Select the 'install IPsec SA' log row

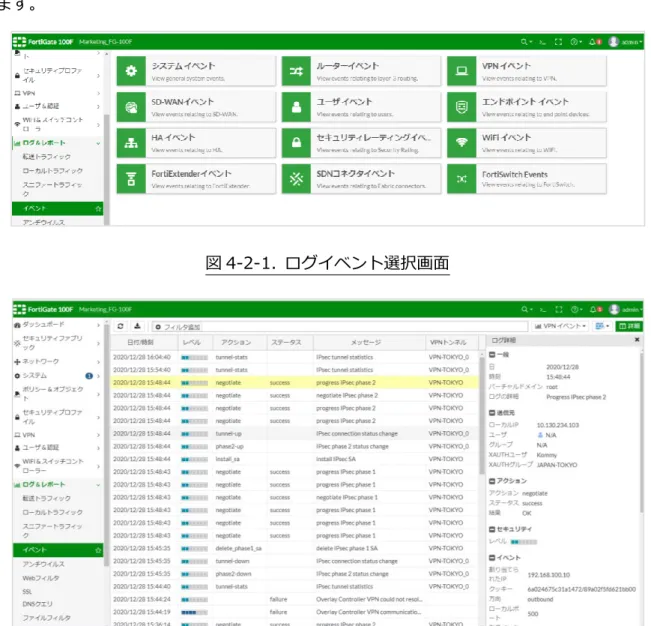[x=294, y=459]
